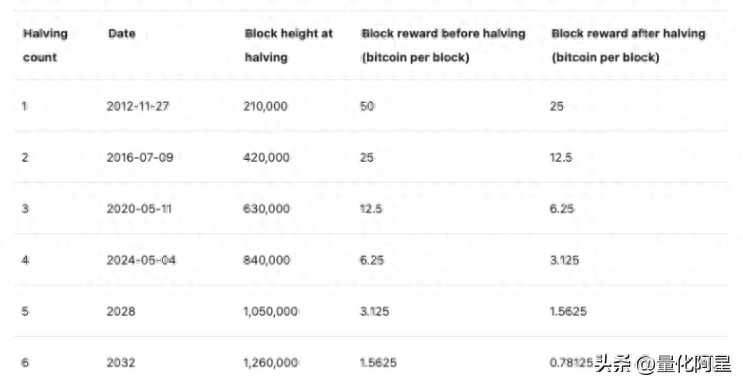Click the 840,000 block height value
This screenshot has height=385, width=743.
[x=266, y=260]
